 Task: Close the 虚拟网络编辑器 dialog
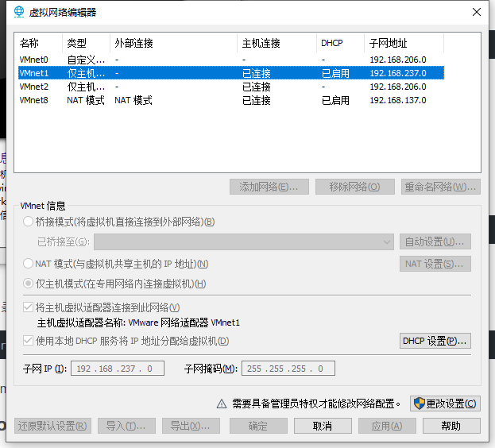tap(477, 12)
